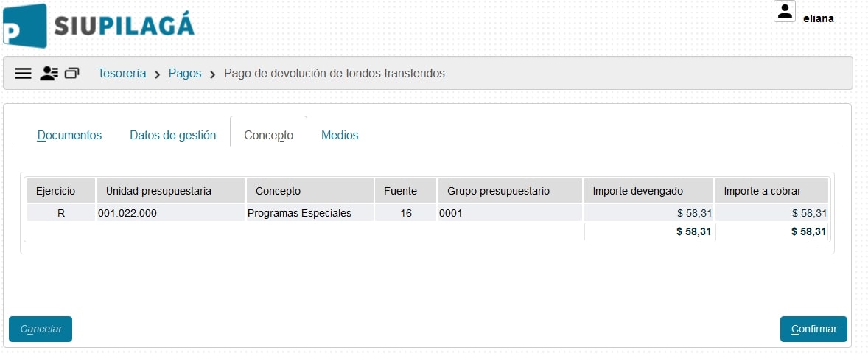868x356 pixels.
Task: Click the windows stack icon
Action: click(x=71, y=74)
